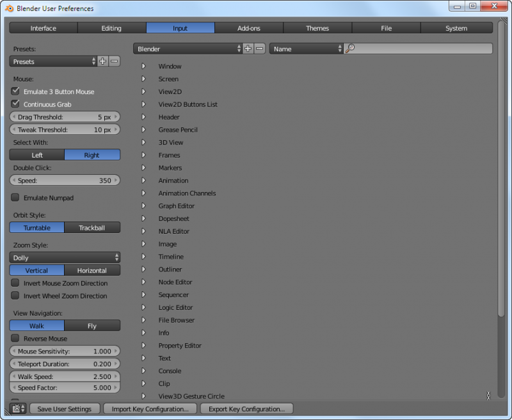512x420 pixels.
Task: Set zoom axis to Horizontal
Action: tap(92, 270)
